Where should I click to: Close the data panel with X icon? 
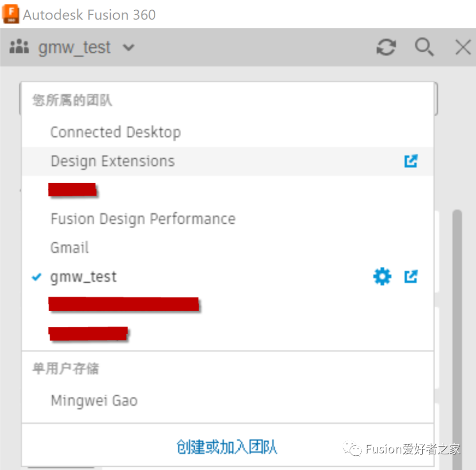tap(462, 47)
